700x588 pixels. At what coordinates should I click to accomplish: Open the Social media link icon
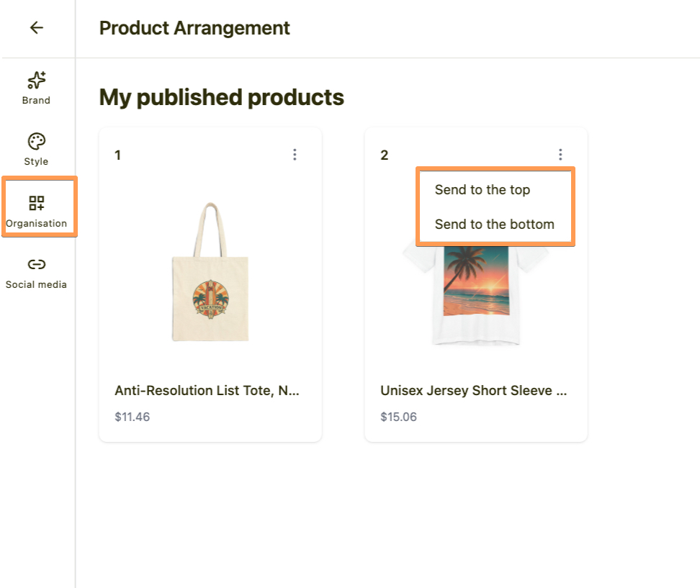pos(36,264)
